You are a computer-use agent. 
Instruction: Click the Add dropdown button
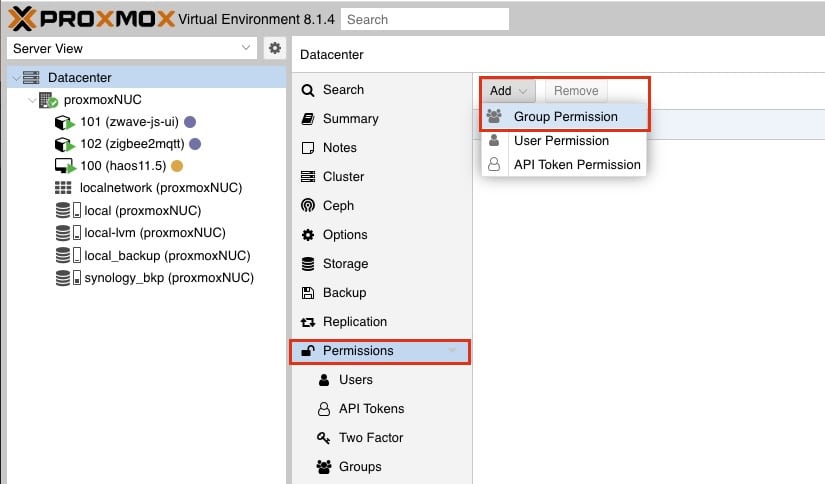508,91
